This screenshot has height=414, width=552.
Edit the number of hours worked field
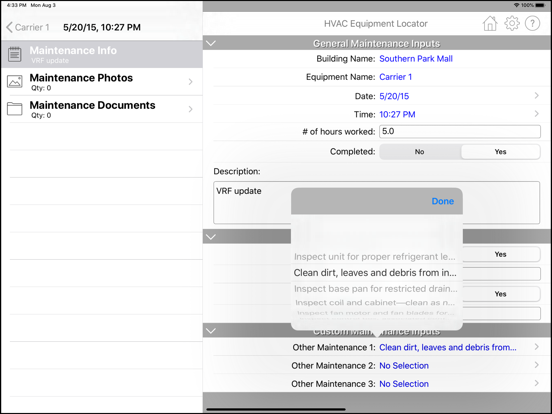[460, 131]
